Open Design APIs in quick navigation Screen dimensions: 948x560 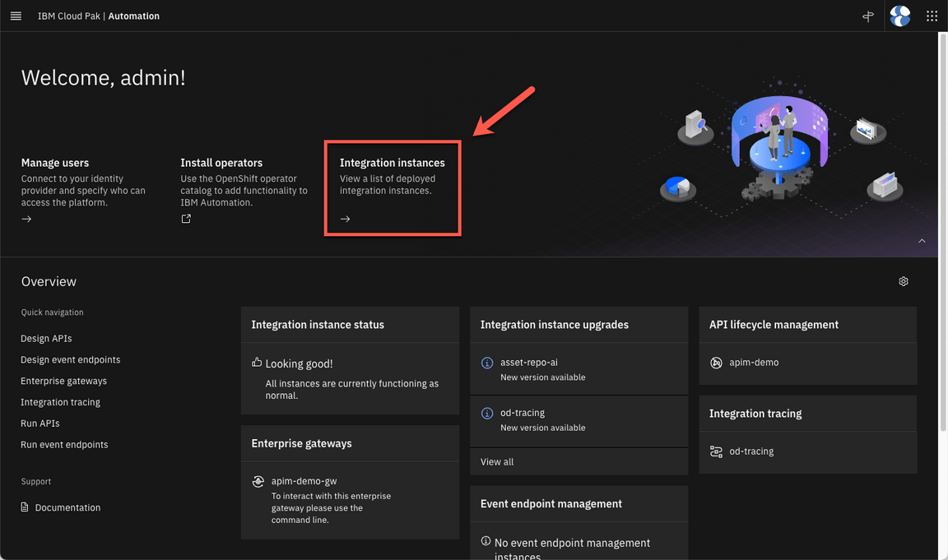pyautogui.click(x=46, y=338)
